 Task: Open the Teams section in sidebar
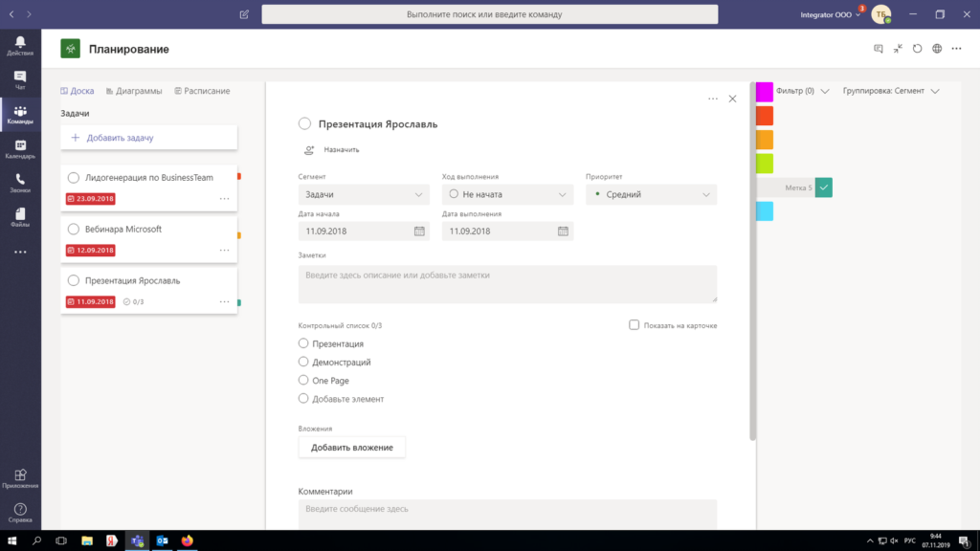20,115
